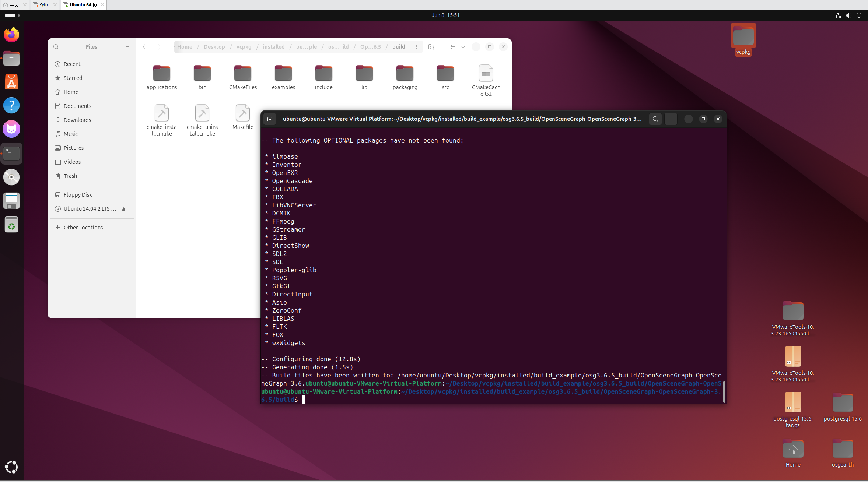Toggle list view in Files toolbar
This screenshot has width=868, height=482.
click(452, 47)
